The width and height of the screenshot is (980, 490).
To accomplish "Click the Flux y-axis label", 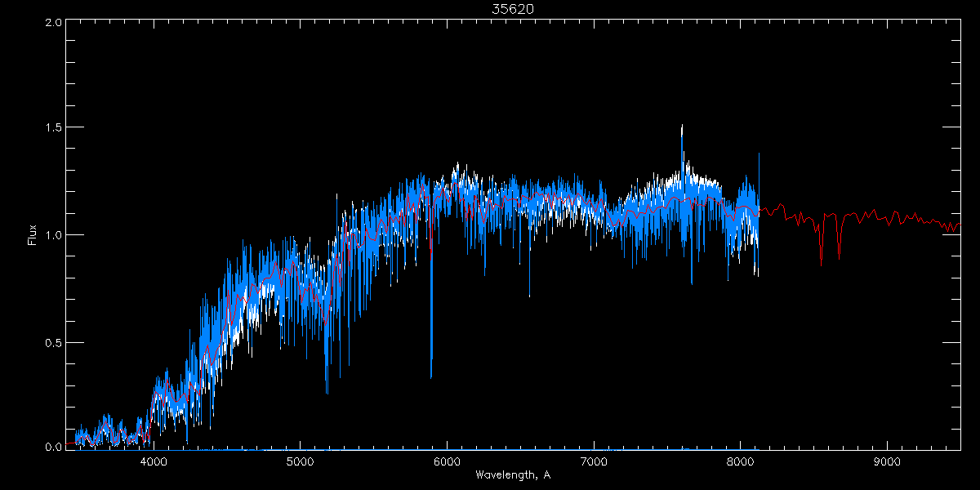I will click(x=33, y=234).
